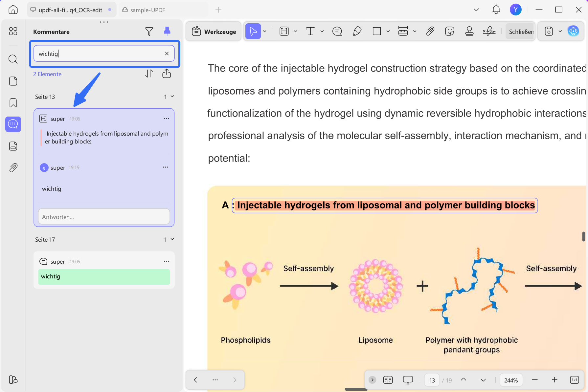The image size is (588, 392).
Task: Open the user account avatar Y
Action: (516, 10)
